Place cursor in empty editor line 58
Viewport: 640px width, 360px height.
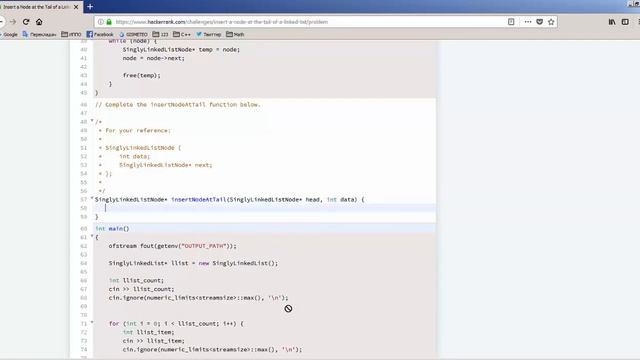(264, 208)
